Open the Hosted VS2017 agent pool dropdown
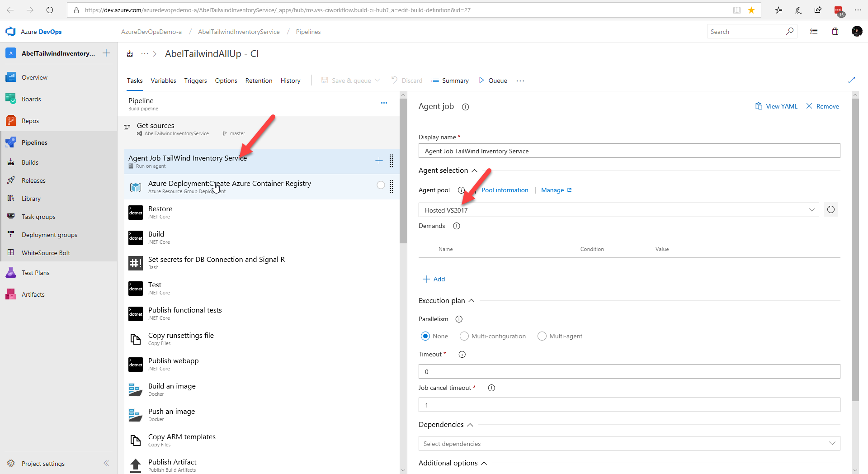The height and width of the screenshot is (474, 868). [x=619, y=210]
